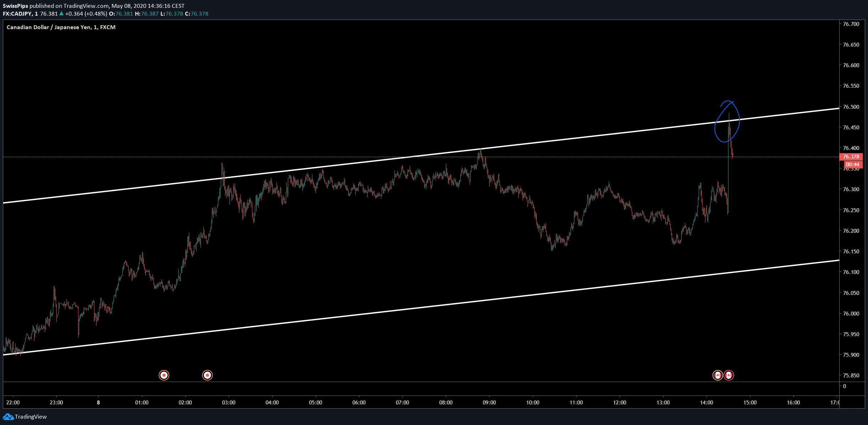Click the 11:00 time axis label
The height and width of the screenshot is (425, 868).
pyautogui.click(x=576, y=402)
